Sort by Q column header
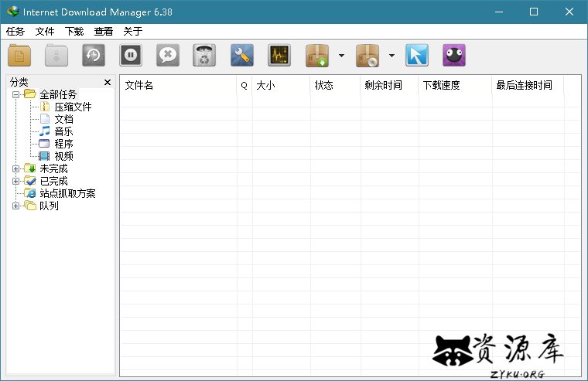The width and height of the screenshot is (588, 381). (244, 86)
